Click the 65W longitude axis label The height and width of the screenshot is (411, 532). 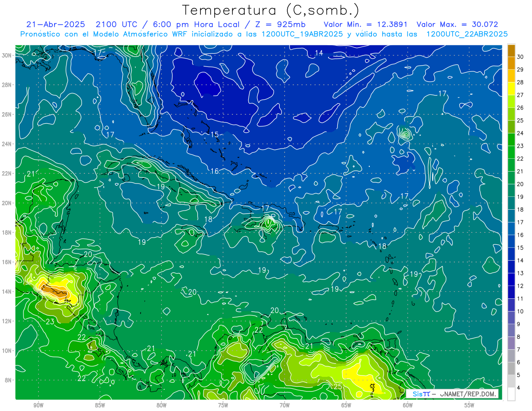click(346, 405)
